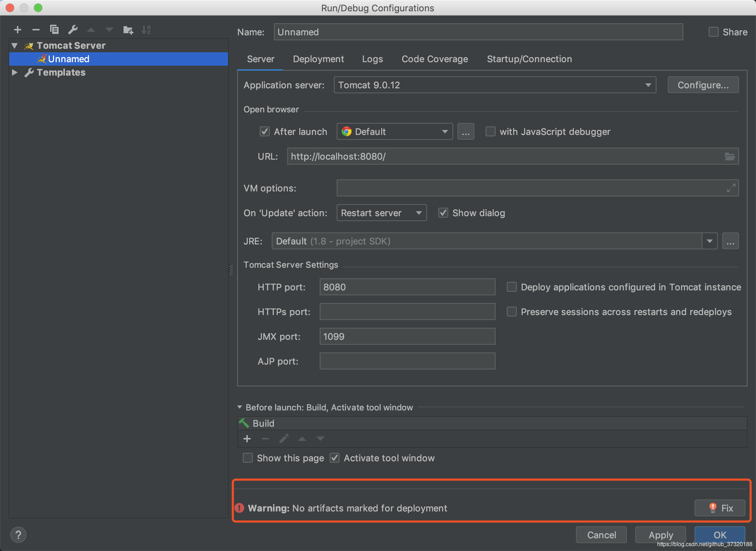The image size is (756, 551).
Task: Switch to Logs tab
Action: pyautogui.click(x=372, y=59)
